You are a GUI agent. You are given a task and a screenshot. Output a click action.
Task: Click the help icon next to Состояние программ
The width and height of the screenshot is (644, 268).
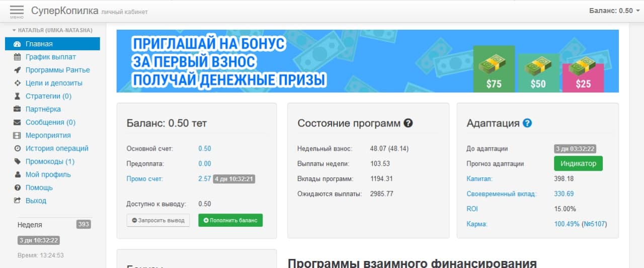[408, 123]
